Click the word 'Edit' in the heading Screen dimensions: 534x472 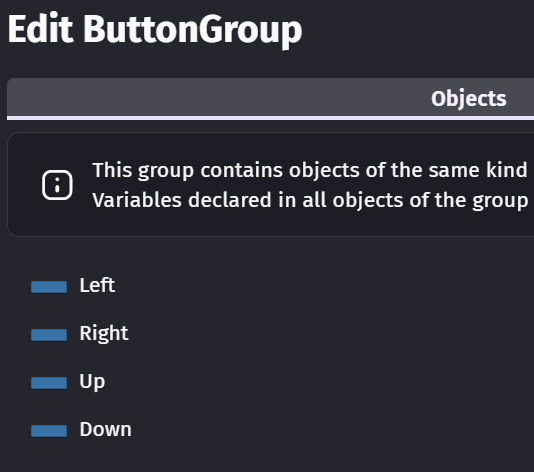[41, 29]
